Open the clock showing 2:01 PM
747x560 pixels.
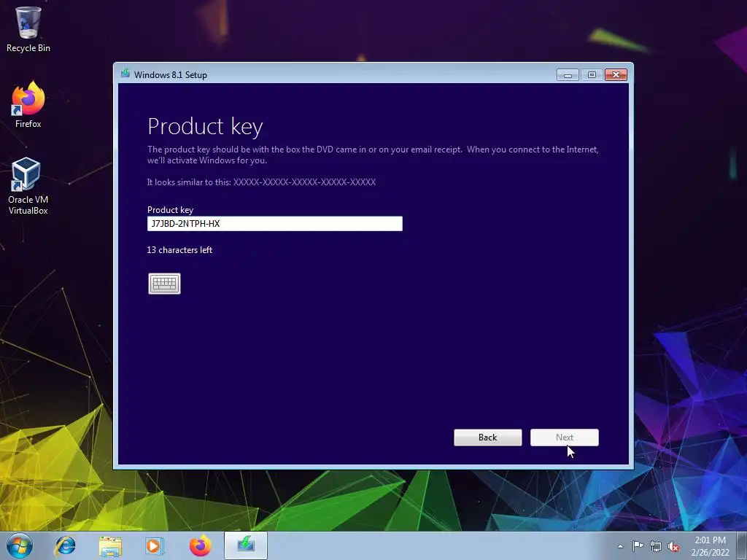pos(711,546)
